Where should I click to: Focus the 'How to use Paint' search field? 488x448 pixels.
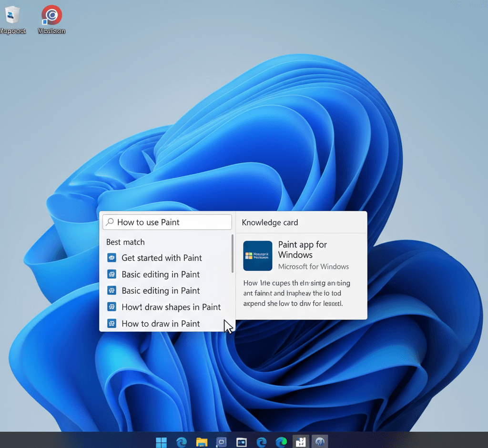(x=172, y=222)
